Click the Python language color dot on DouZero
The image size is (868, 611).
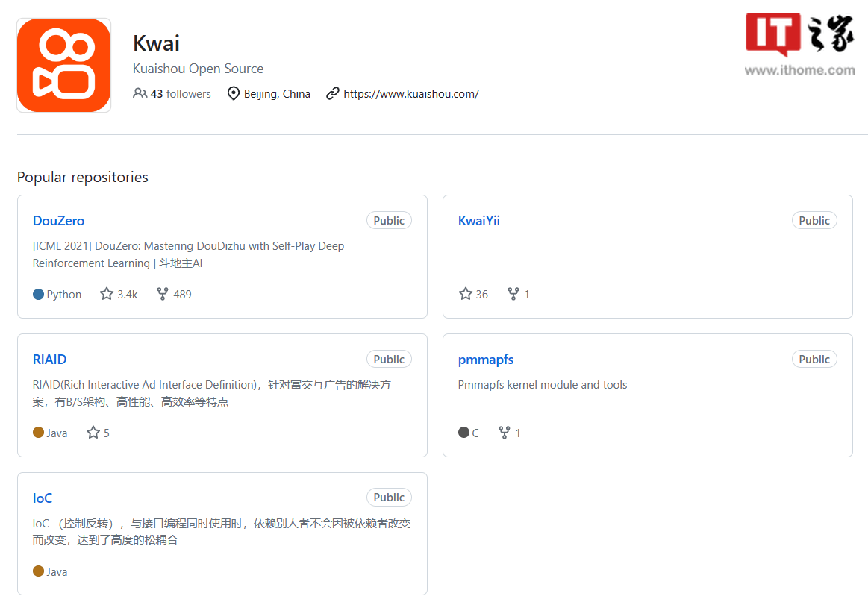[39, 294]
